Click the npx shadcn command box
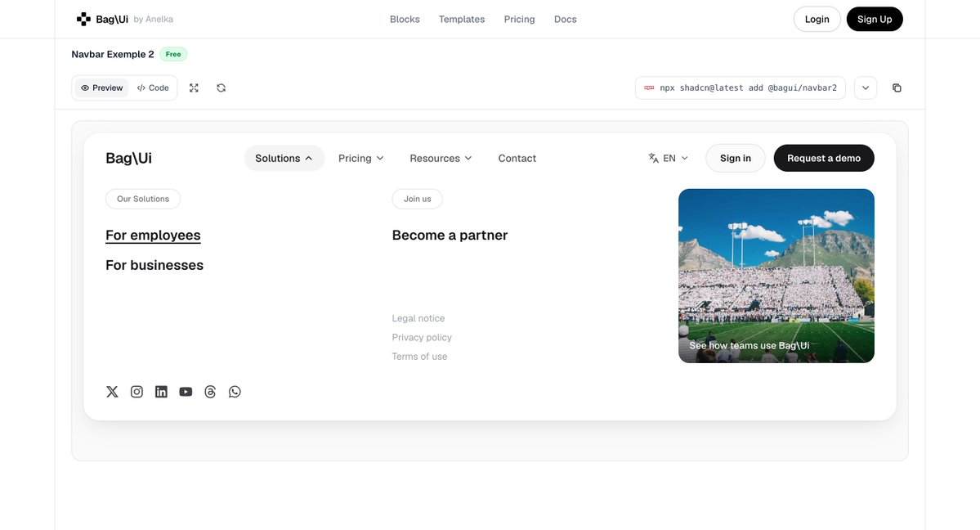Screen dimensions: 980x530 tap(740, 88)
